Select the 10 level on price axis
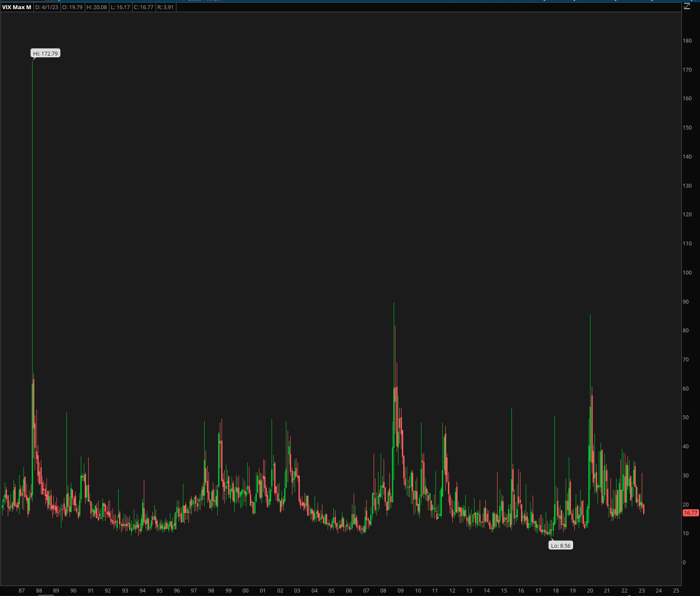Screen dimensions: 700x596 686,533
